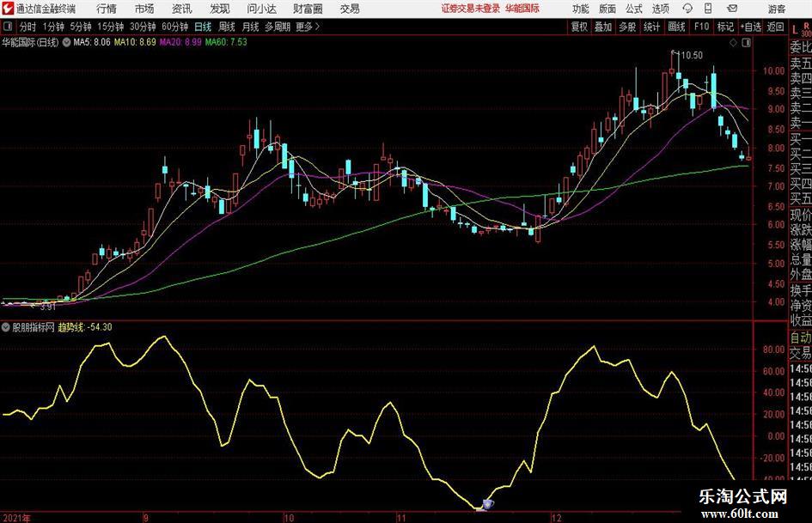Open the 交易 menu
The width and height of the screenshot is (812, 523).
350,9
